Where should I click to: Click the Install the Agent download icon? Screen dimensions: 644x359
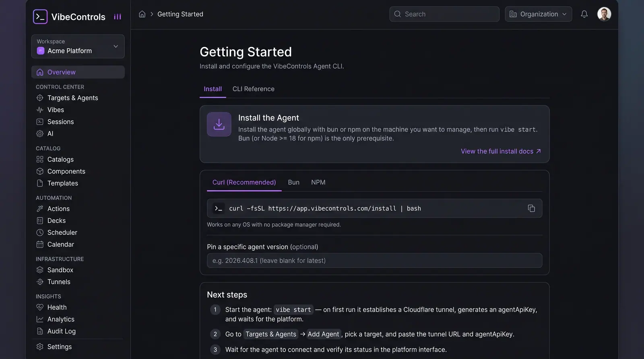pyautogui.click(x=219, y=124)
